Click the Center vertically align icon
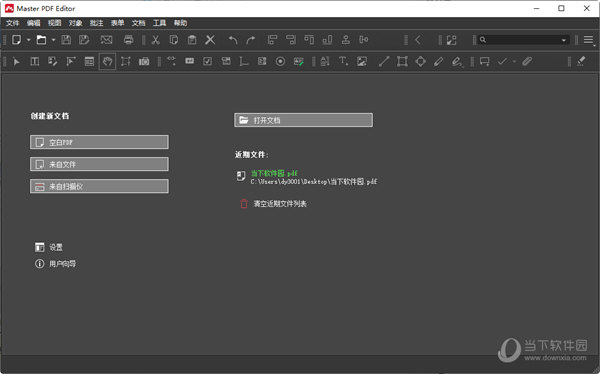Image resolution: width=600 pixels, height=374 pixels. pos(364,40)
